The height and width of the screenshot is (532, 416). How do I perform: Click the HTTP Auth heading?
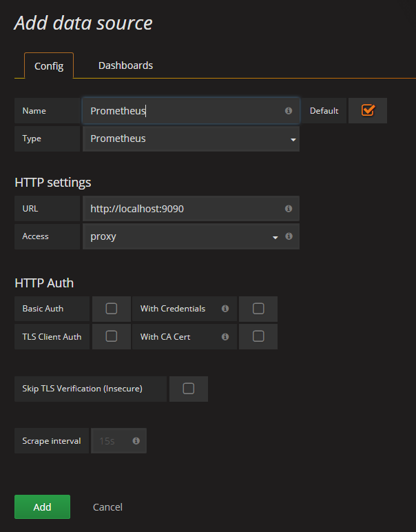point(44,283)
